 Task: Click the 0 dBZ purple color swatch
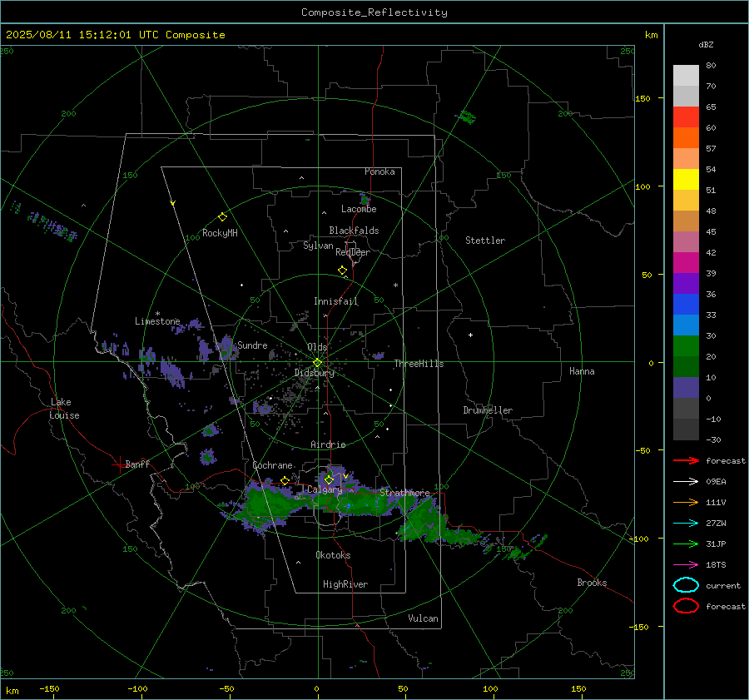tap(686, 388)
